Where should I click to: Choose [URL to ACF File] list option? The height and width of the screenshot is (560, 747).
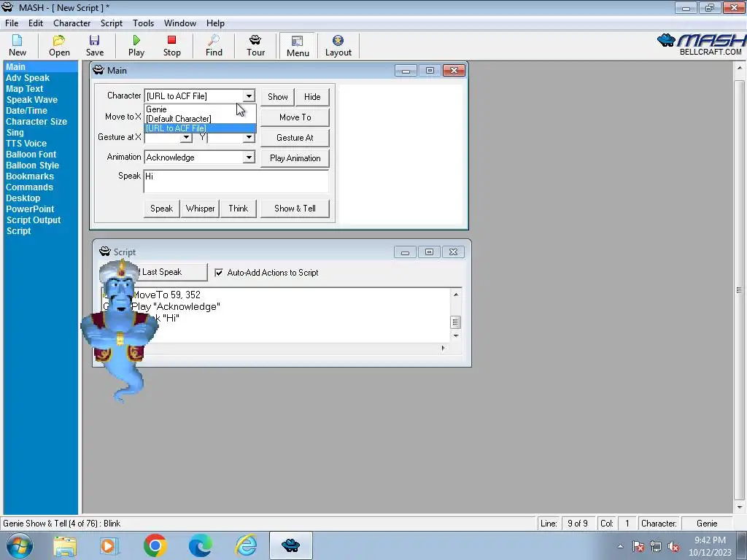(200, 128)
